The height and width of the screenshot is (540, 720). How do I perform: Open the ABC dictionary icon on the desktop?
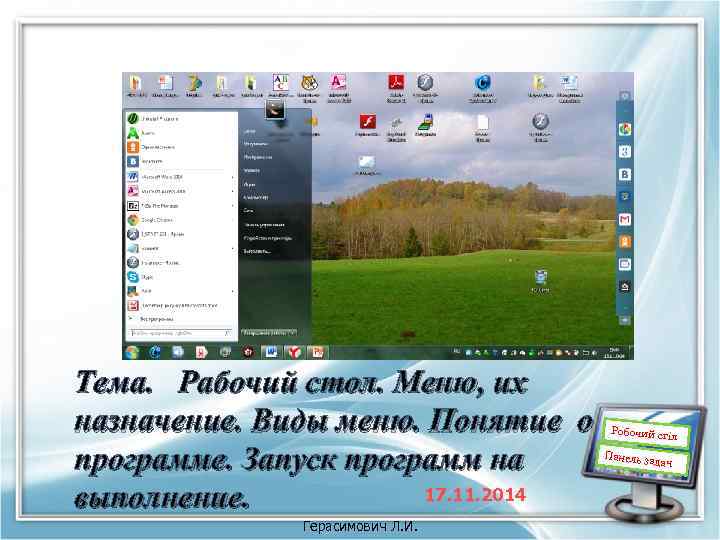[x=281, y=83]
